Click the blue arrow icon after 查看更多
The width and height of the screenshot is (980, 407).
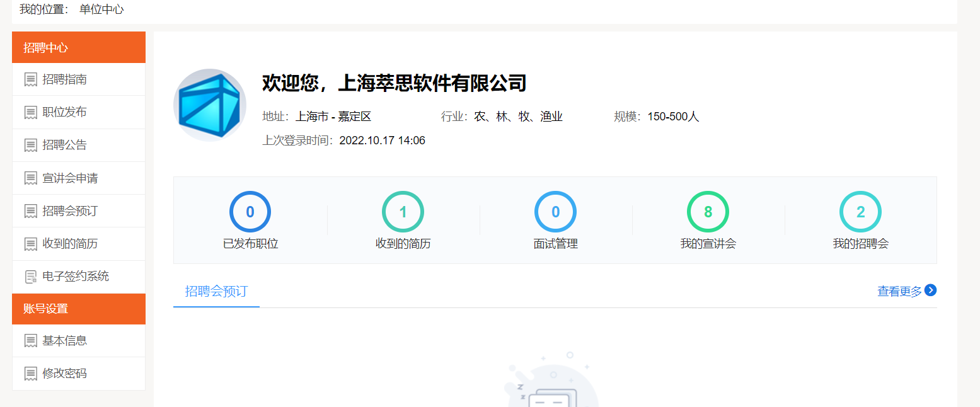pos(930,290)
